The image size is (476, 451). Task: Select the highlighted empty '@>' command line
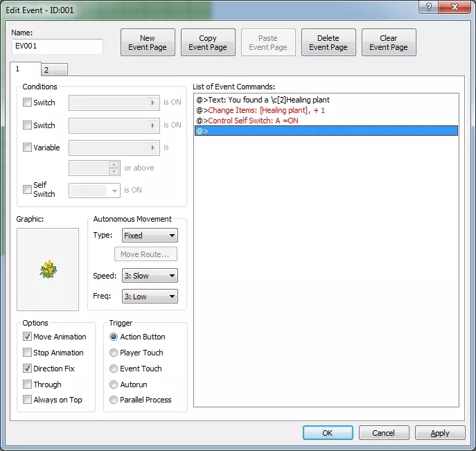click(x=326, y=131)
